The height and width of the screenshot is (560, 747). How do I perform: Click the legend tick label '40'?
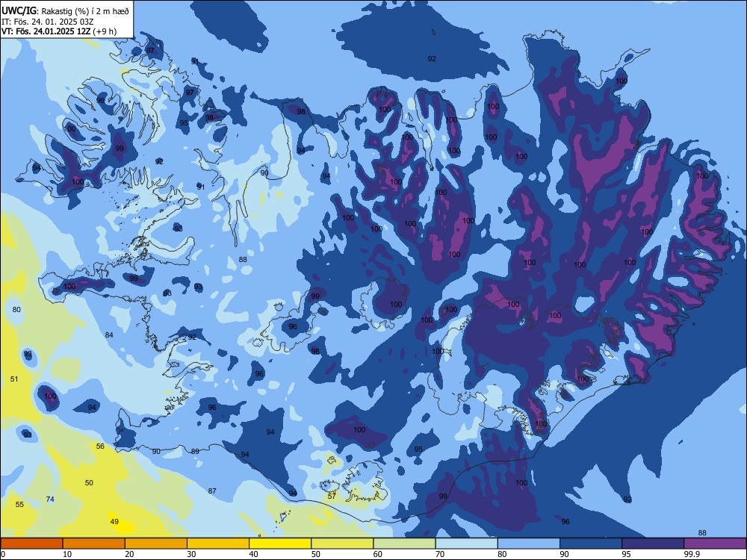point(253,554)
